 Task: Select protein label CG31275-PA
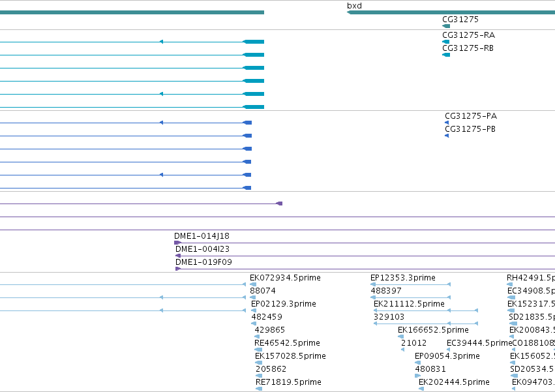pos(471,116)
